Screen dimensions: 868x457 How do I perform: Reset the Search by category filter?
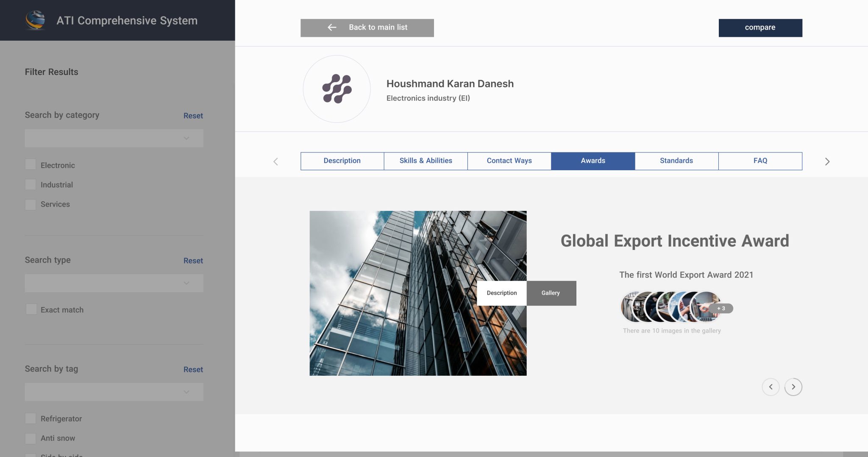[193, 116]
